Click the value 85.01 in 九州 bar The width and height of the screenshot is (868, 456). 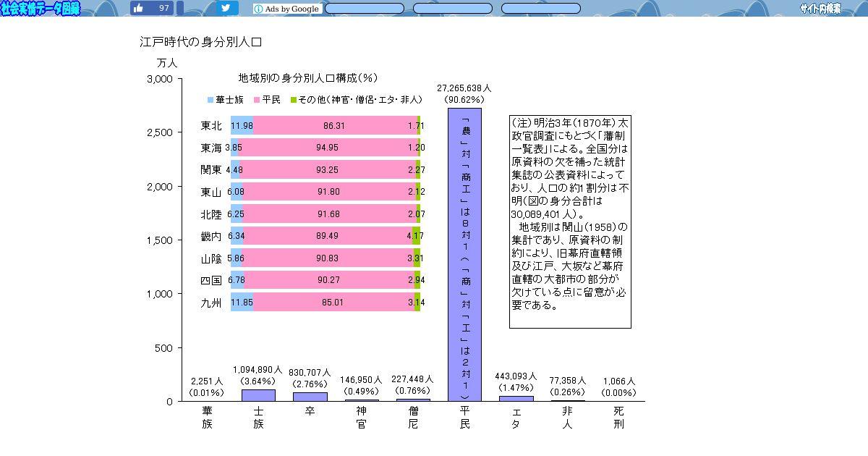(x=333, y=303)
